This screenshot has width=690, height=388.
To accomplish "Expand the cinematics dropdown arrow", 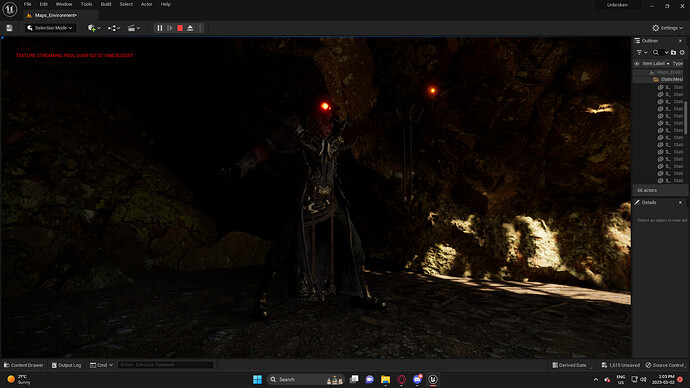I will tap(138, 28).
